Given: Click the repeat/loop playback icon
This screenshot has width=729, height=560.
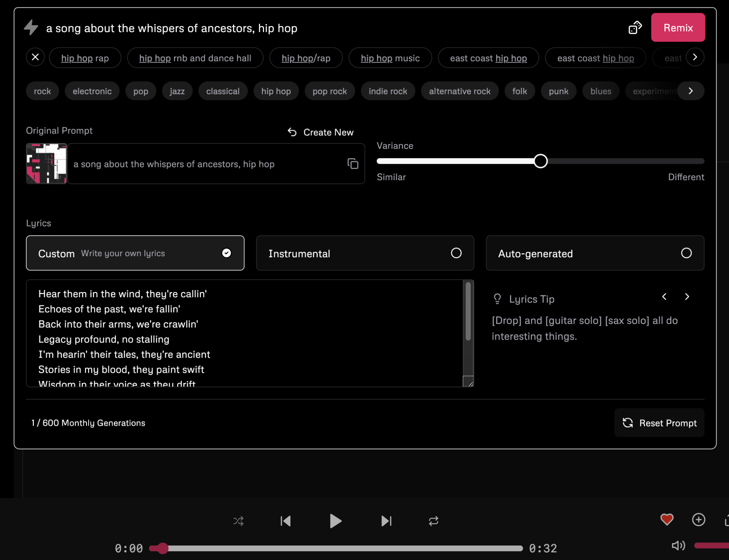Looking at the screenshot, I should (x=433, y=521).
